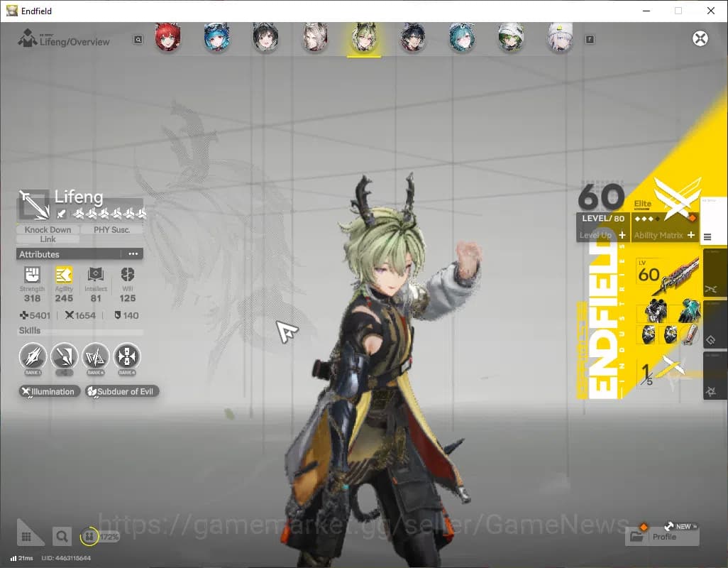Click the six-star rarity row
This screenshot has height=568, width=728.
point(109,213)
